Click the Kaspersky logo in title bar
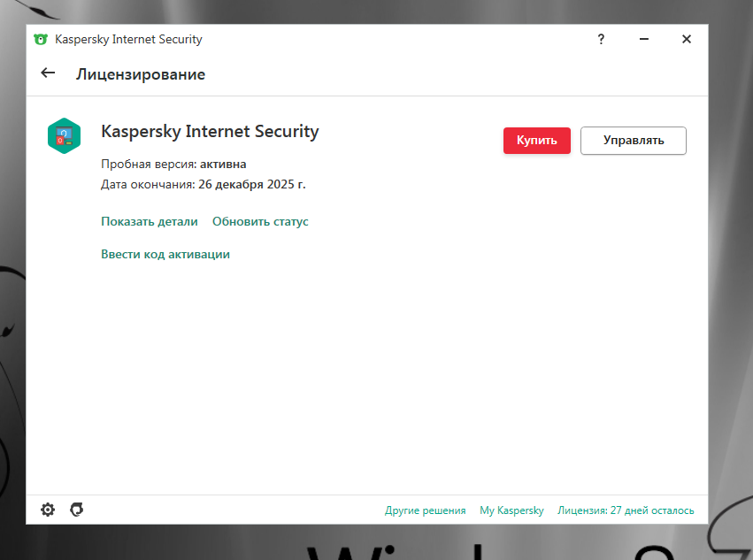753x560 pixels. (x=41, y=39)
